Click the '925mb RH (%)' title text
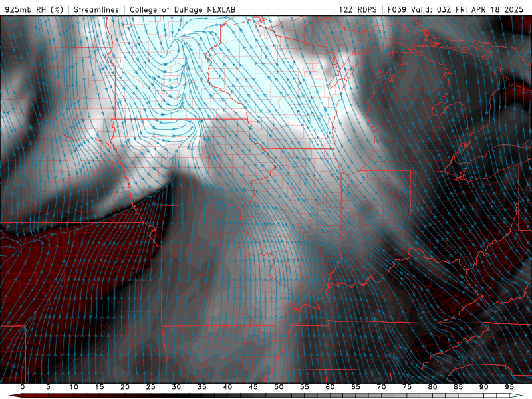The width and height of the screenshot is (532, 399). click(x=35, y=9)
